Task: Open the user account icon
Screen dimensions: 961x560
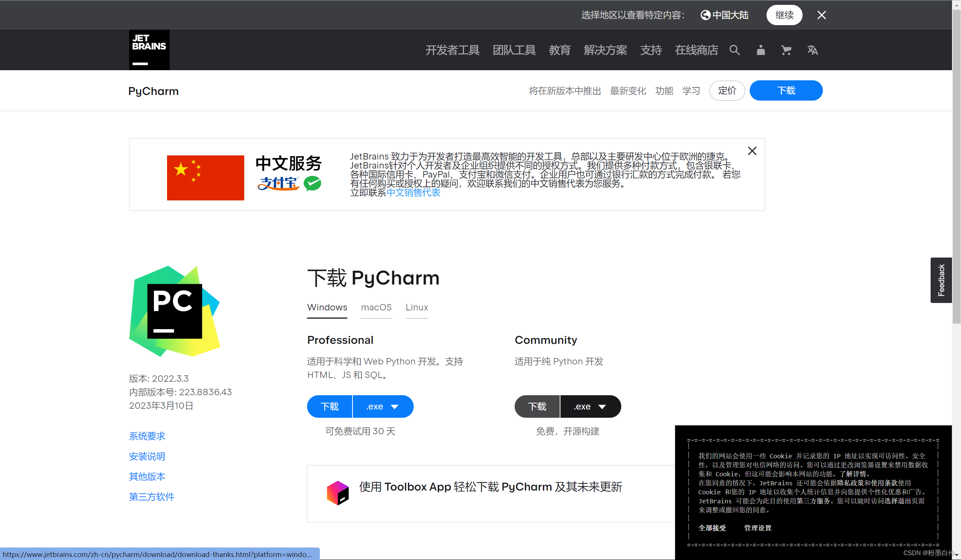Action: (x=761, y=50)
